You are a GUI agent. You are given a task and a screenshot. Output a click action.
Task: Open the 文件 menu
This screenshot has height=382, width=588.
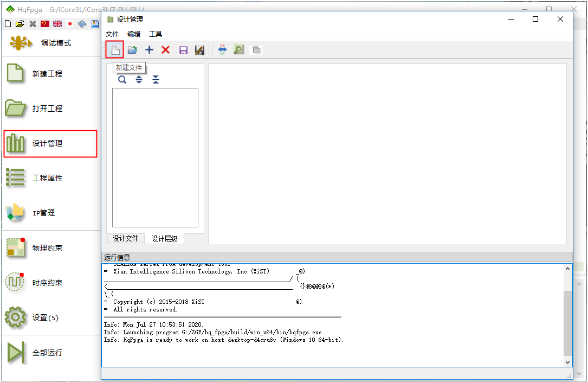point(112,34)
